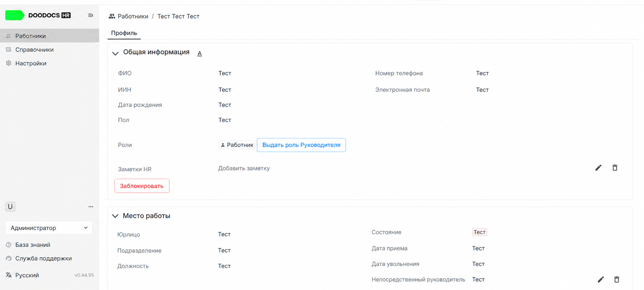644x290 pixels.
Task: Click the red Заблокировать button
Action: [142, 186]
